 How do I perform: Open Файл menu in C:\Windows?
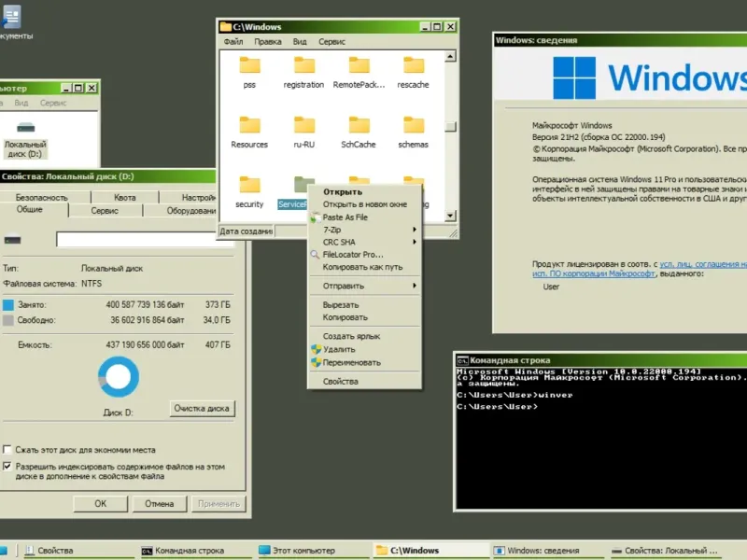coord(233,42)
